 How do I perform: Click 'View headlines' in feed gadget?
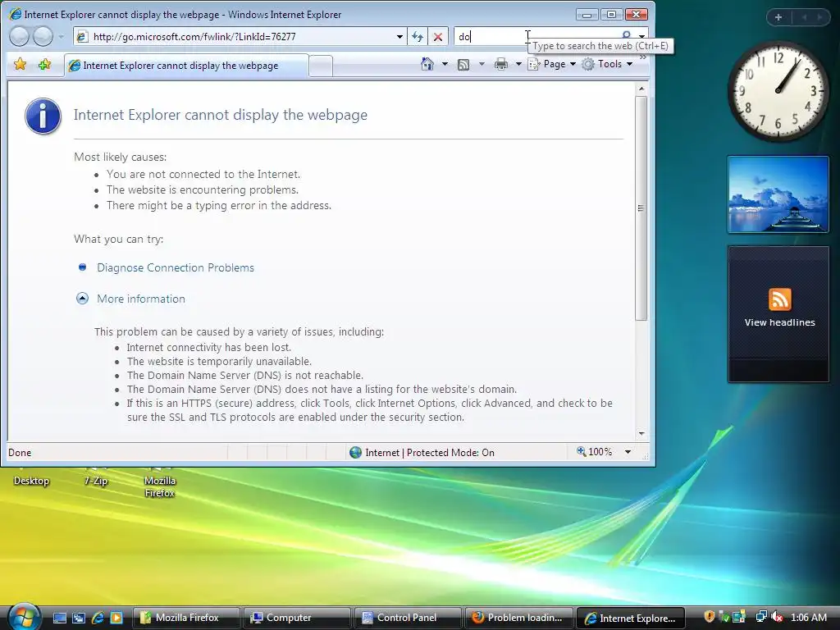click(779, 322)
